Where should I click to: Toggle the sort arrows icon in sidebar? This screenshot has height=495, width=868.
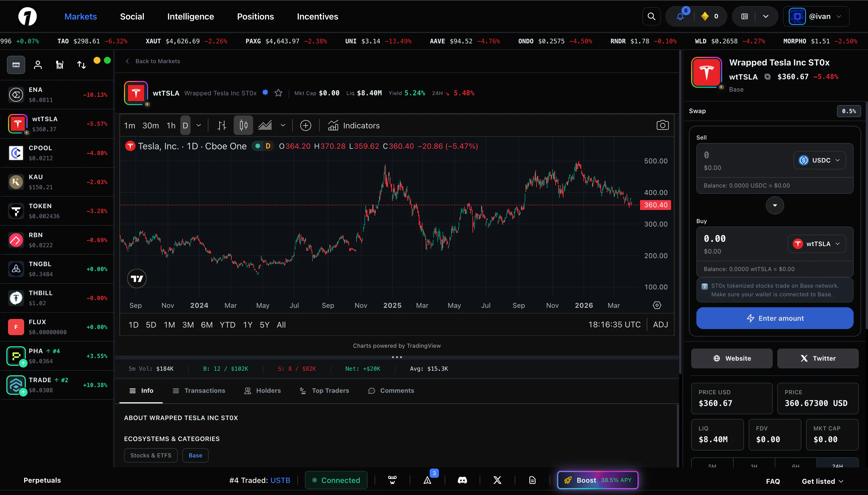[x=81, y=65]
